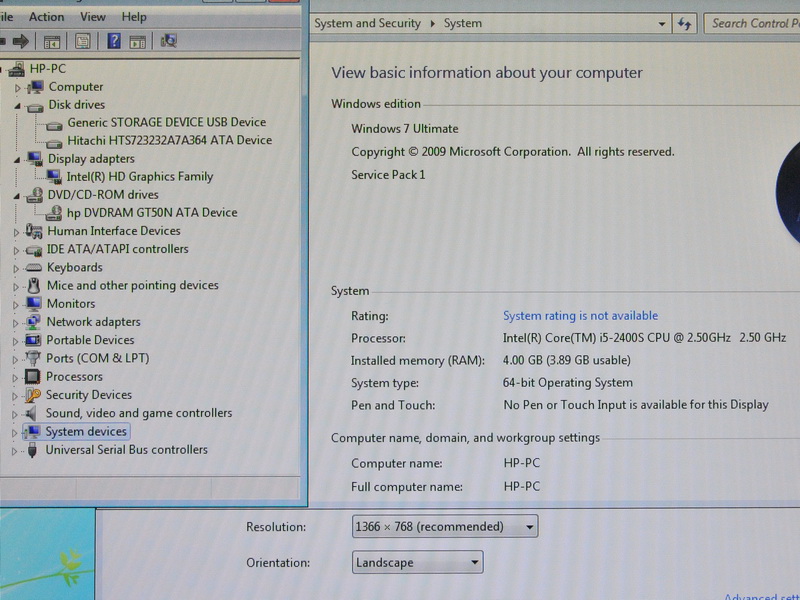This screenshot has height=600, width=800.
Task: Collapse the Display adapters node
Action: click(x=16, y=160)
